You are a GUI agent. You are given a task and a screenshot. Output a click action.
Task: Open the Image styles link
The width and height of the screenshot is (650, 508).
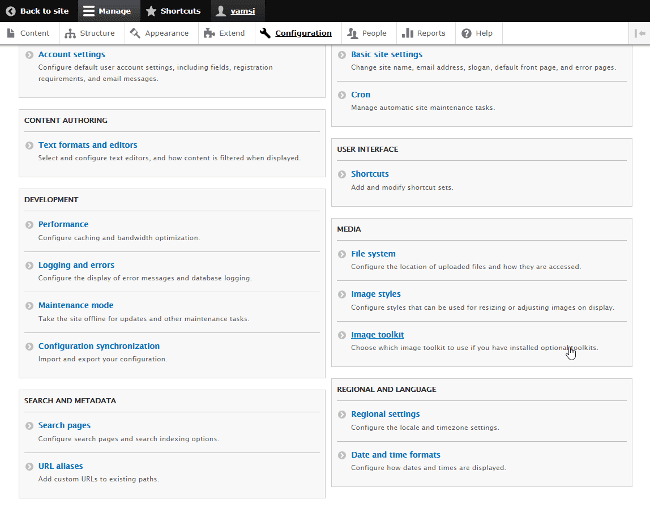(x=376, y=294)
